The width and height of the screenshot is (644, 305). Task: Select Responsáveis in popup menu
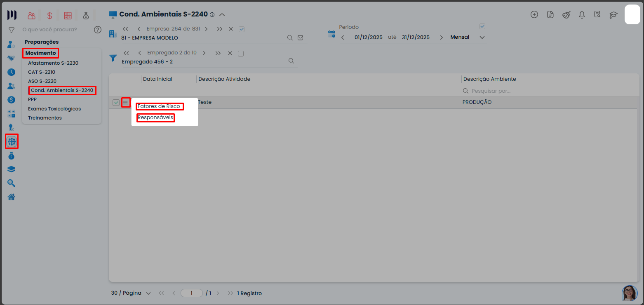tap(155, 117)
